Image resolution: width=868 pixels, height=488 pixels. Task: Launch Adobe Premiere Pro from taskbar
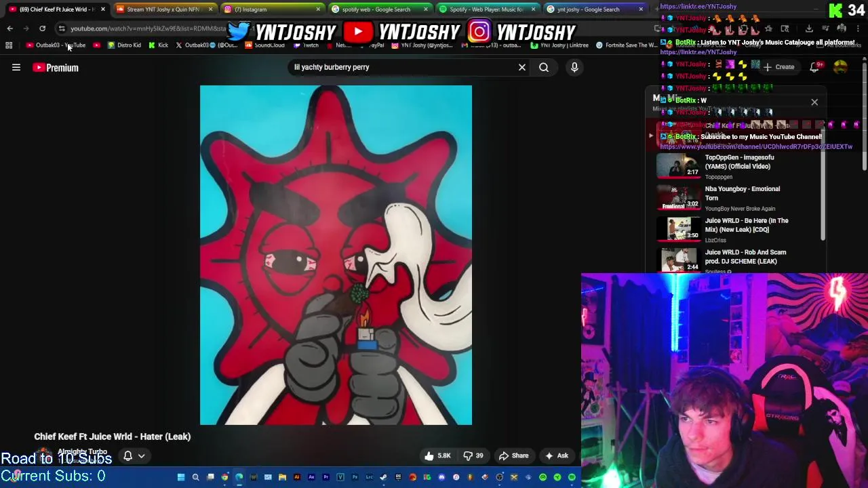[326, 477]
